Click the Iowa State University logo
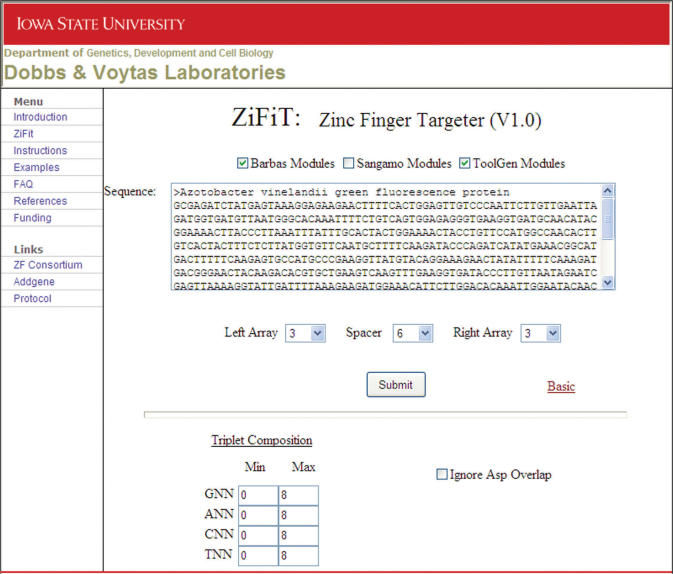Screen dimensions: 673x574 (101, 24)
